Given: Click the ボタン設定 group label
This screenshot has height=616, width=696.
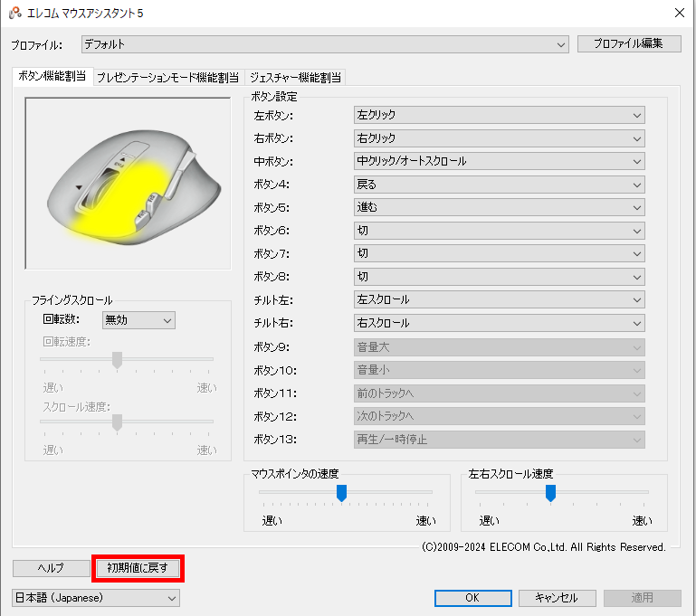Looking at the screenshot, I should click(274, 97).
